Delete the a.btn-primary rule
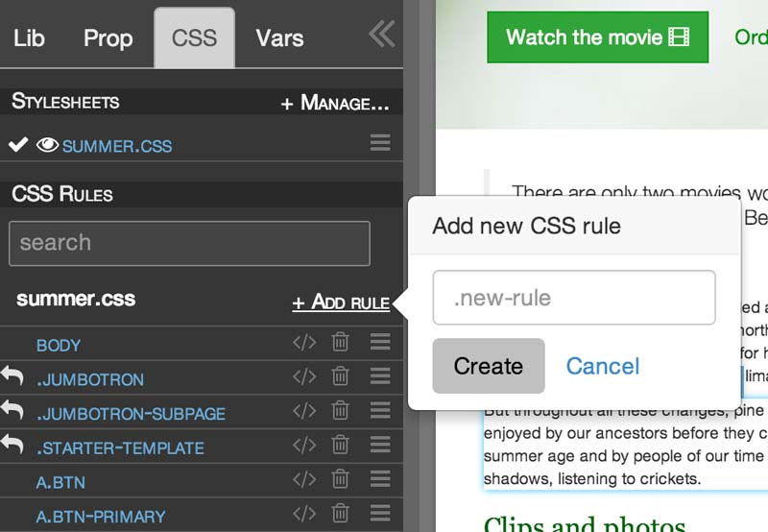The width and height of the screenshot is (768, 532). 341,514
